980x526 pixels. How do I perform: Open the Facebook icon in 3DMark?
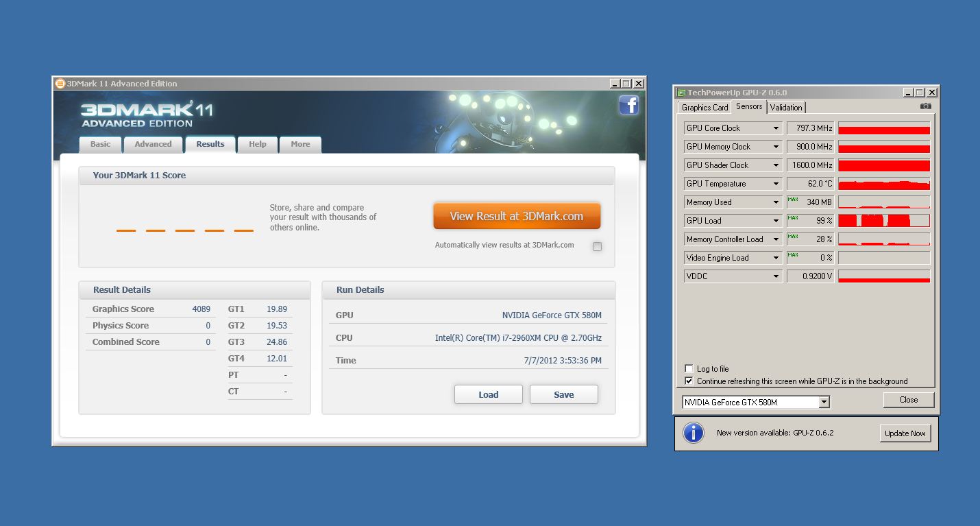628,105
